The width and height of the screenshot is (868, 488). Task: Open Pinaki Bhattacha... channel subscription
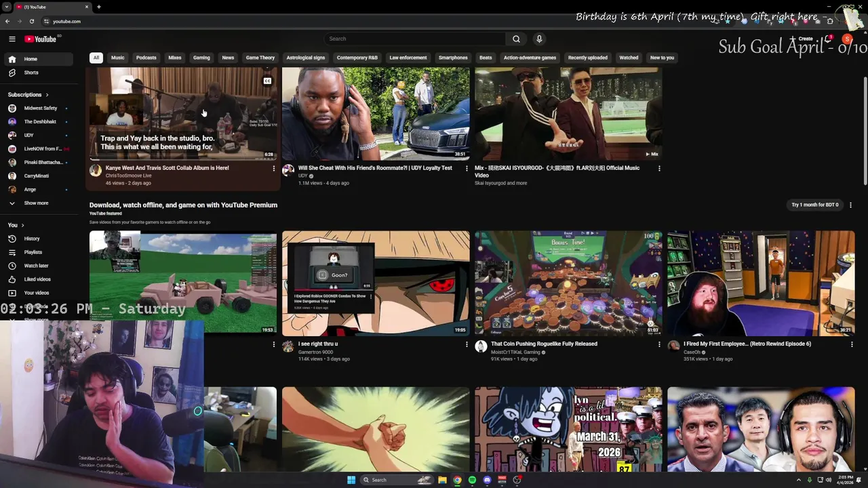(x=39, y=162)
